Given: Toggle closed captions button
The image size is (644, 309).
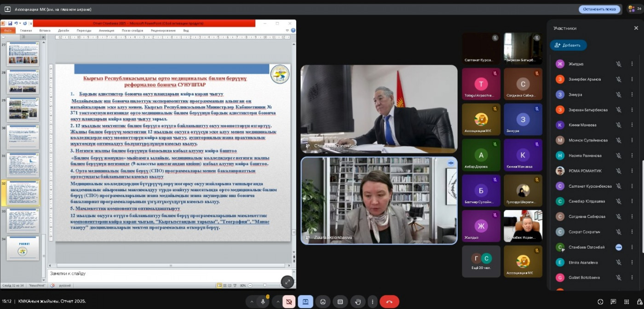Looking at the screenshot, I should [340, 302].
